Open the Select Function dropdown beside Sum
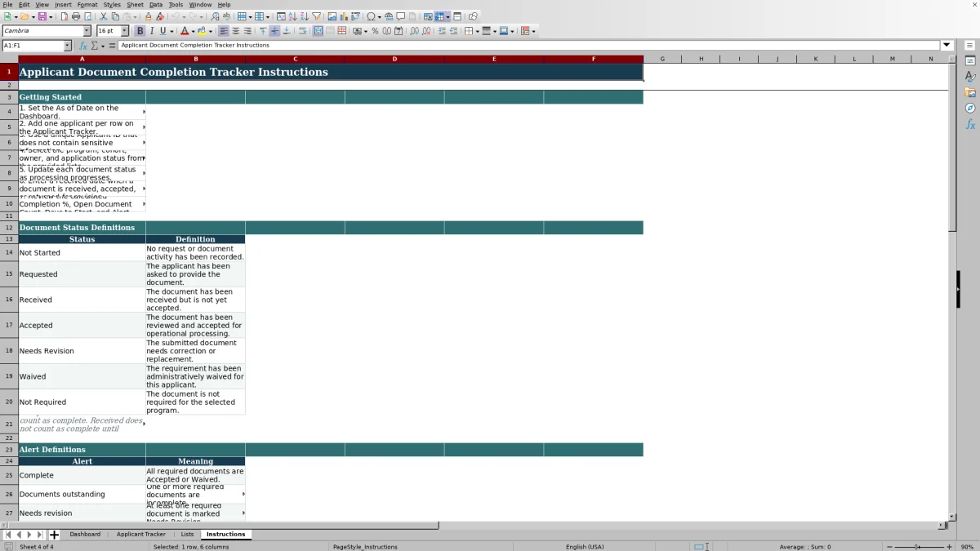Screen dimensions: 980x551 coord(101,46)
